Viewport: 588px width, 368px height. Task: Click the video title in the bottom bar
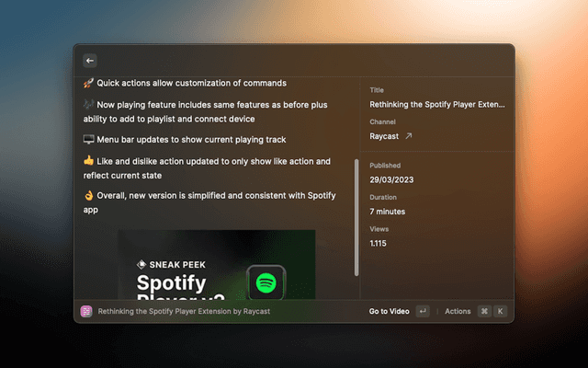click(184, 312)
